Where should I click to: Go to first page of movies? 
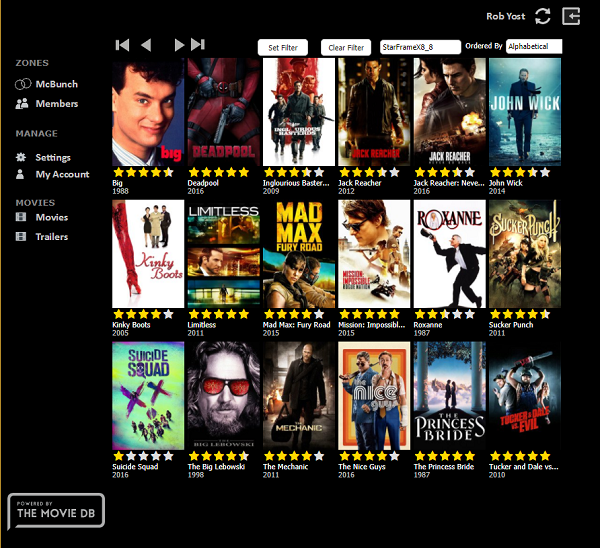click(122, 45)
